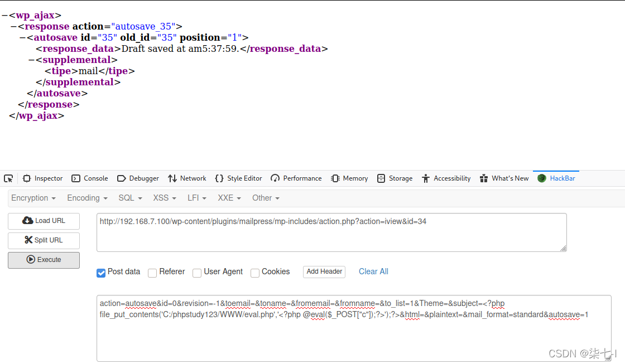Switch to the Memory tab
625x364 pixels.
point(349,178)
